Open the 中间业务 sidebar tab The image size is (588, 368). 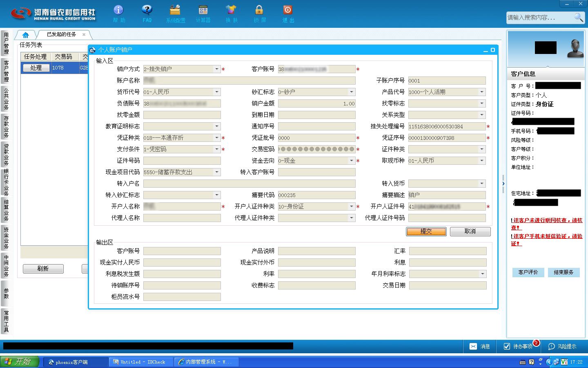coord(6,266)
